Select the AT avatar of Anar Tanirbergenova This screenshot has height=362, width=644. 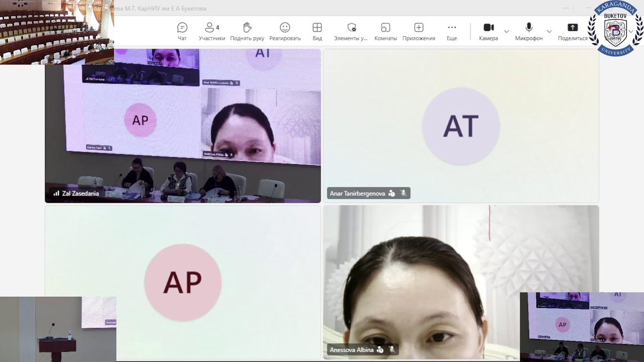[x=460, y=126]
